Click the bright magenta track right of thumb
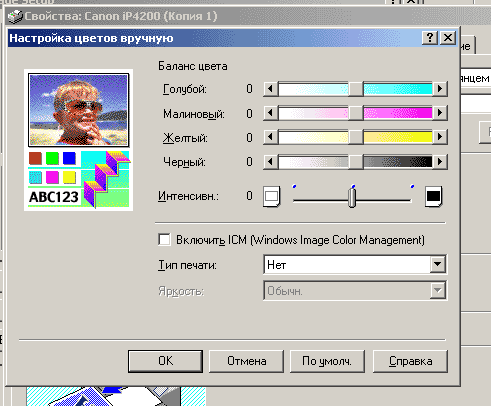Image resolution: width=491 pixels, height=406 pixels. 398,113
